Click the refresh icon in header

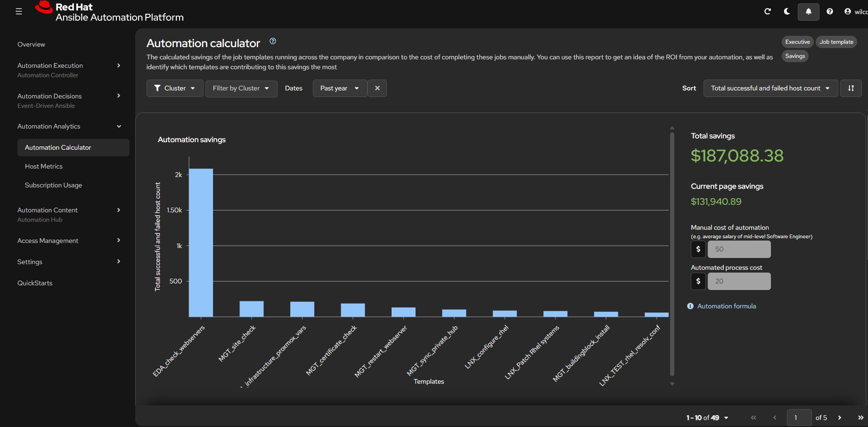[767, 11]
